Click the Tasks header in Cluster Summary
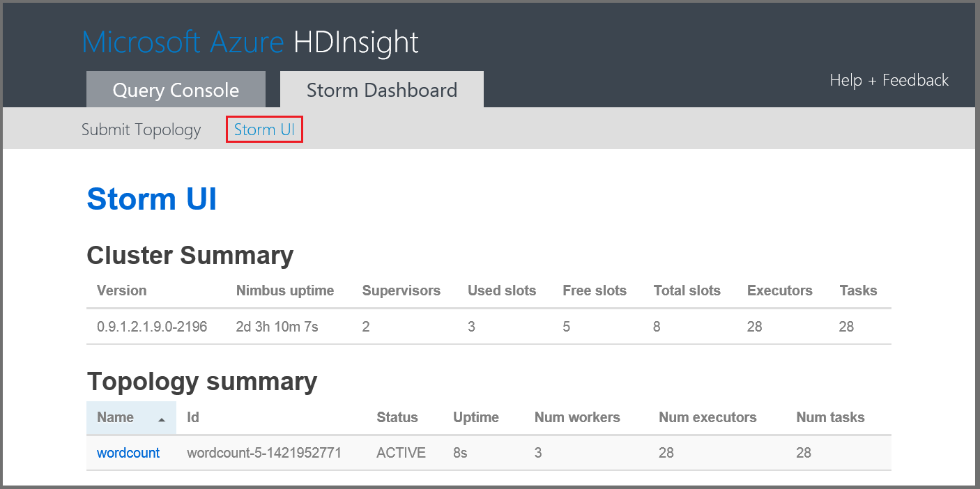The width and height of the screenshot is (980, 489). click(858, 290)
